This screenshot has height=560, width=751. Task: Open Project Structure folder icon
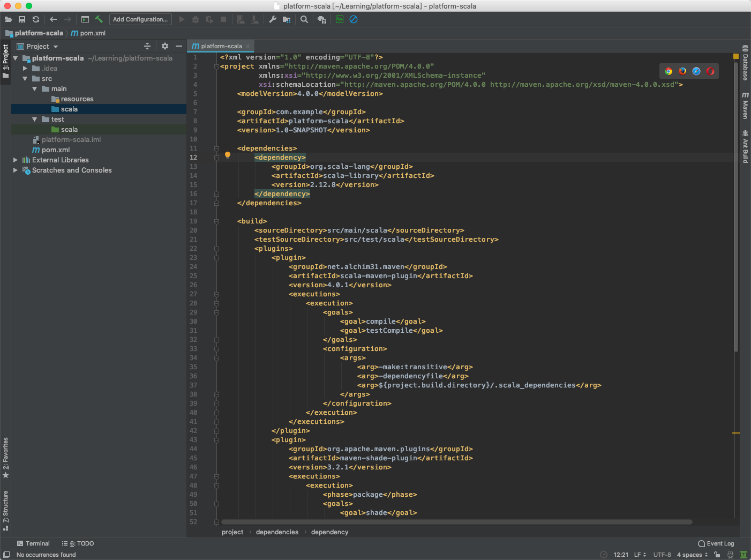[x=287, y=19]
